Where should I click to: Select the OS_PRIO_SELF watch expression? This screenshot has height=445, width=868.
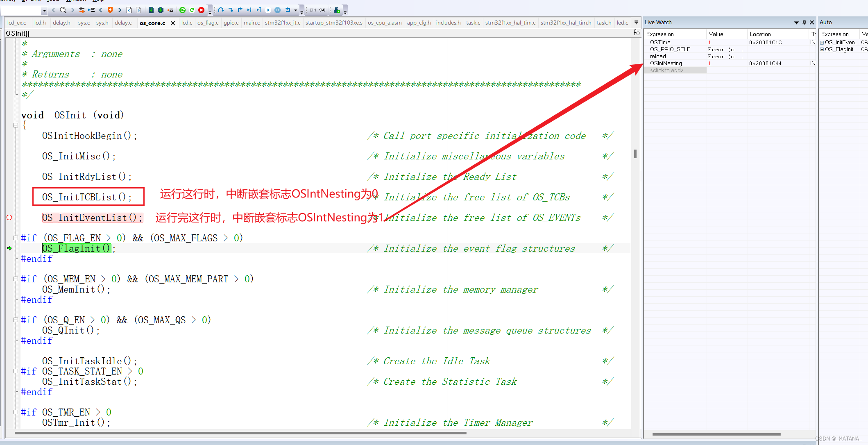click(670, 49)
